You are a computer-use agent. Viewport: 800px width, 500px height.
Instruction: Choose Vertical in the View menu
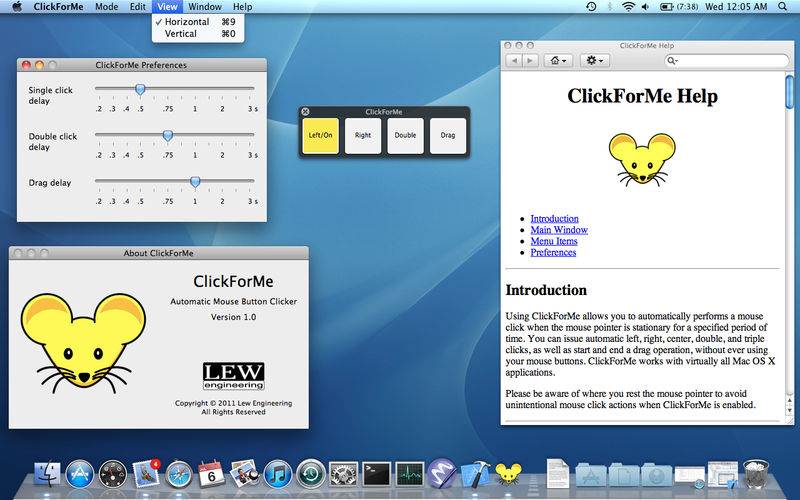coord(198,34)
